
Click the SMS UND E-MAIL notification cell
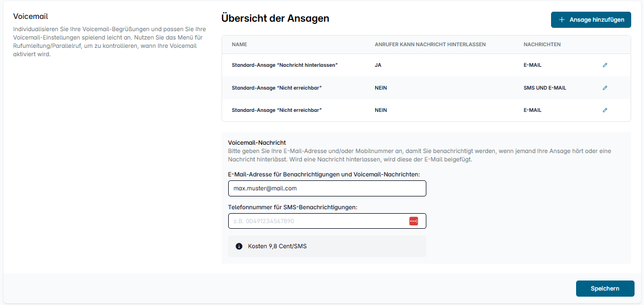(544, 88)
